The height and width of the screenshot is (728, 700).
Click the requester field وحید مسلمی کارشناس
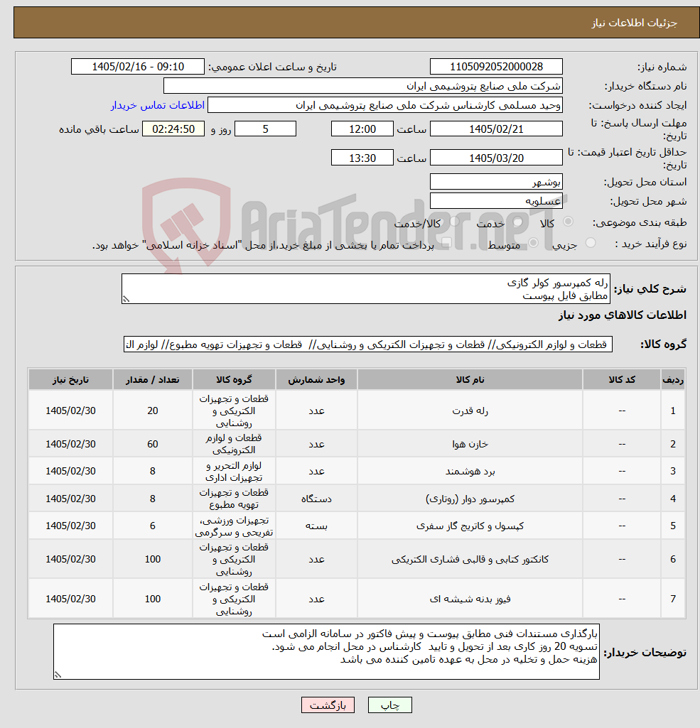pyautogui.click(x=384, y=105)
